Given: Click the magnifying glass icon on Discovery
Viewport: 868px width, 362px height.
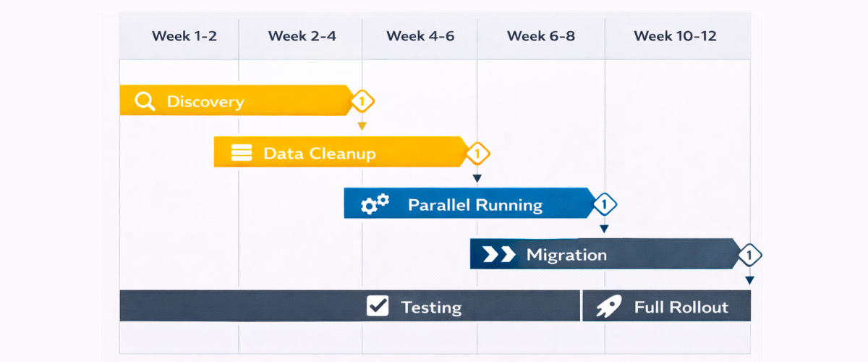Looking at the screenshot, I should pyautogui.click(x=145, y=101).
